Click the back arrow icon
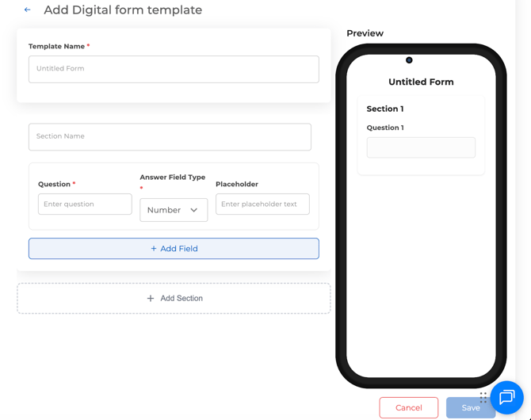 (28, 10)
